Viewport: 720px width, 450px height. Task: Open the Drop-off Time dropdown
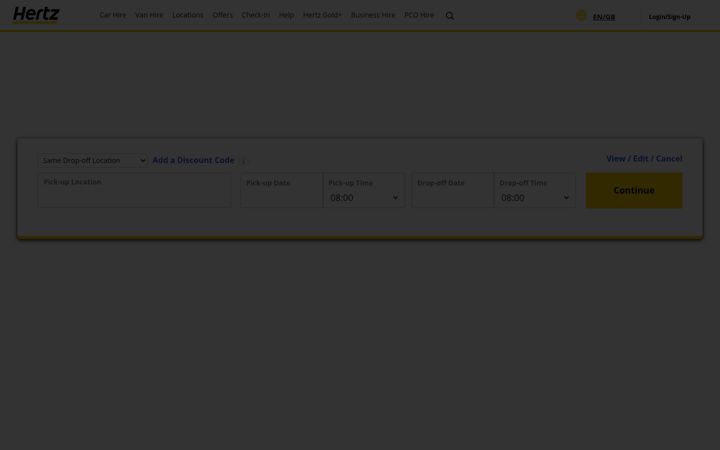pyautogui.click(x=534, y=197)
